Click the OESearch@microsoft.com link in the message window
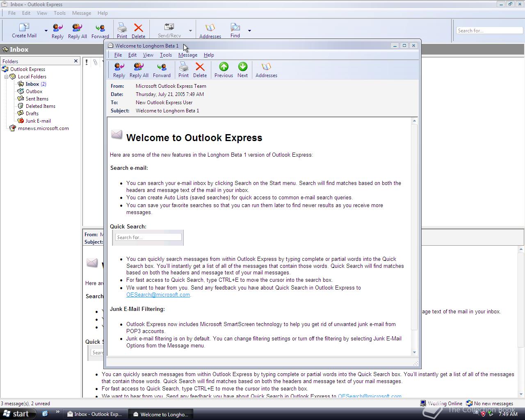The height and width of the screenshot is (420, 525). tap(158, 294)
